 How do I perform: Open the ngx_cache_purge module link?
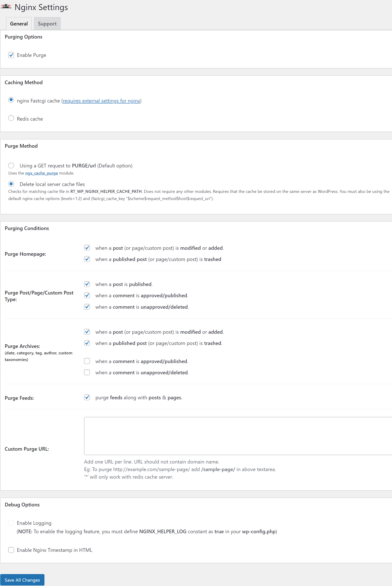coord(41,173)
